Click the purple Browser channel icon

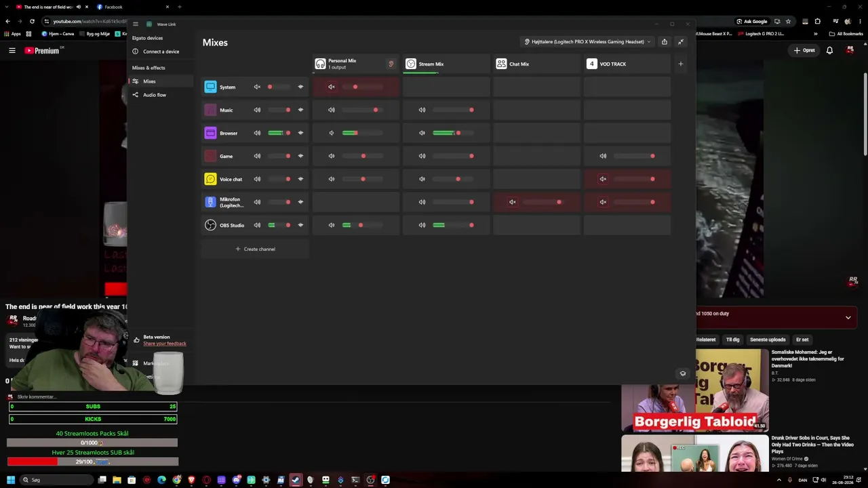click(210, 133)
